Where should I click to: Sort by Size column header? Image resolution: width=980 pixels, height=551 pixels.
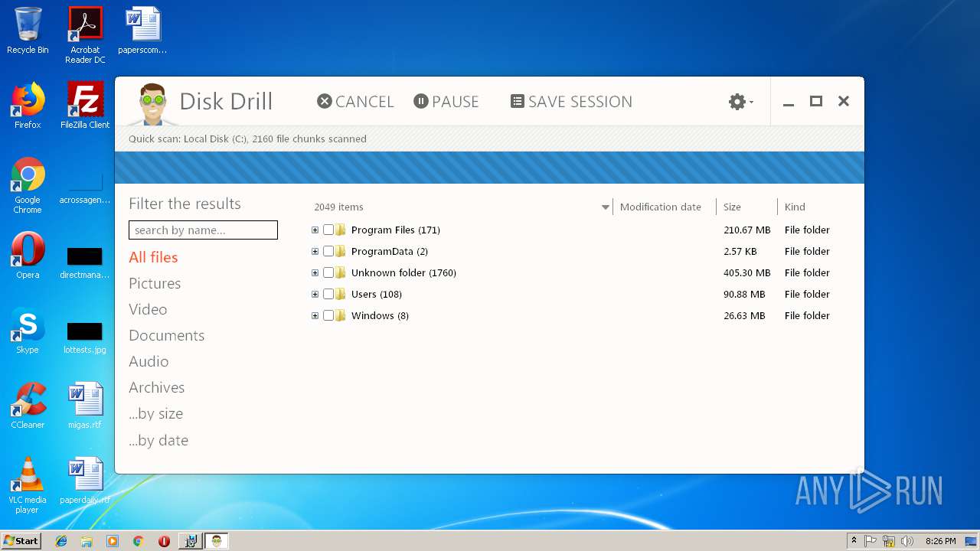pyautogui.click(x=732, y=207)
